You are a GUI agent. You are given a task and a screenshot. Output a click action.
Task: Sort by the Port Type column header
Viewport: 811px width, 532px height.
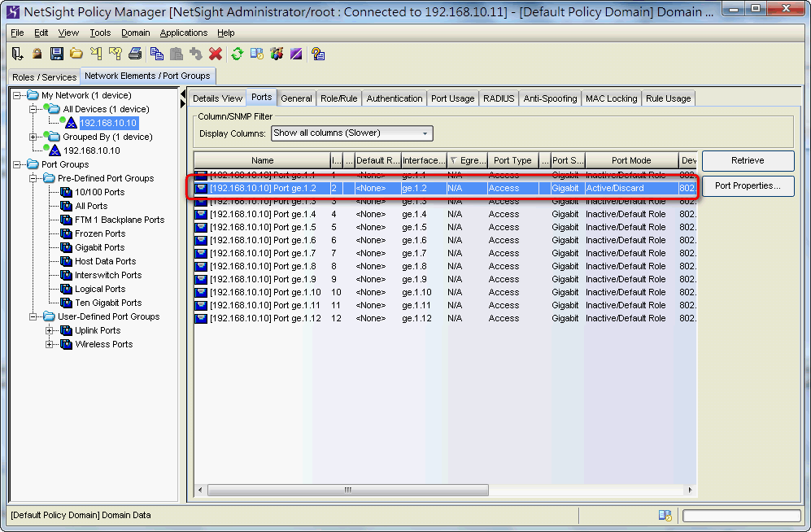pyautogui.click(x=512, y=160)
